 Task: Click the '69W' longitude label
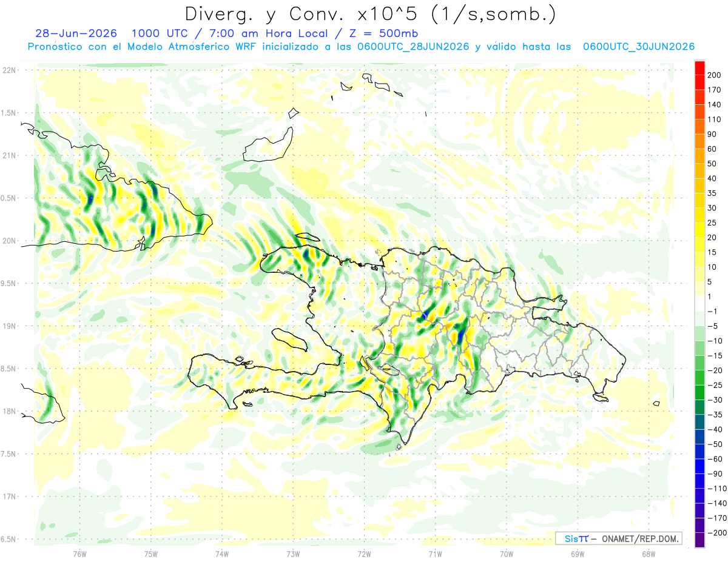(577, 554)
